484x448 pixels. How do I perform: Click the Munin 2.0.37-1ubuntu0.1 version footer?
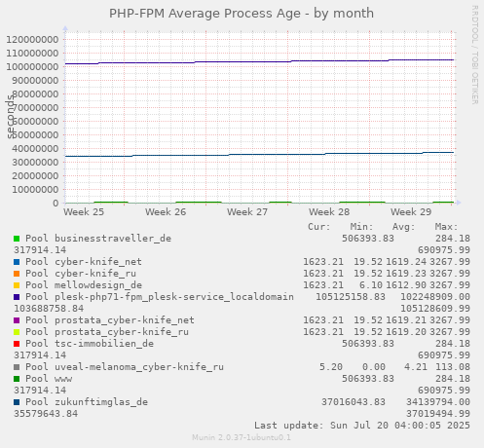[x=242, y=437]
